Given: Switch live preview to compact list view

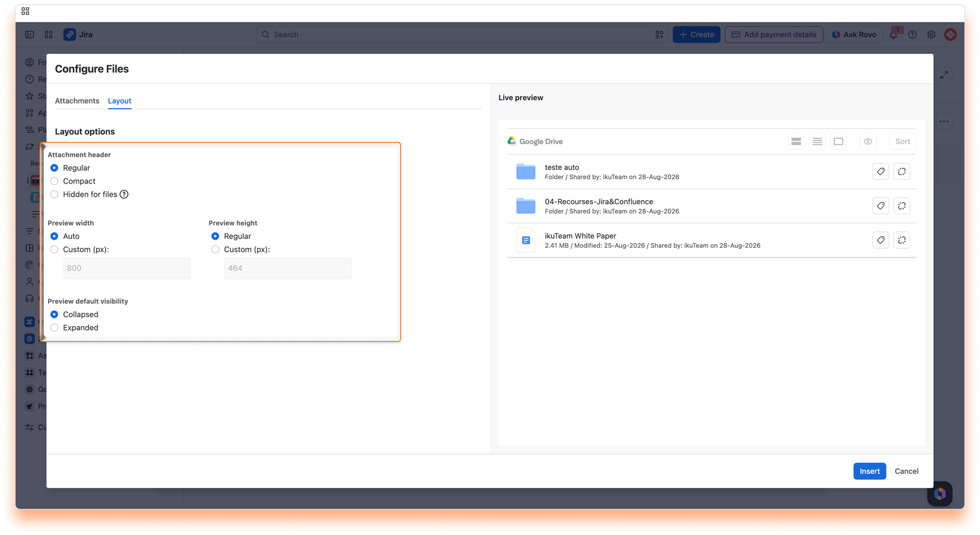Looking at the screenshot, I should (x=817, y=141).
